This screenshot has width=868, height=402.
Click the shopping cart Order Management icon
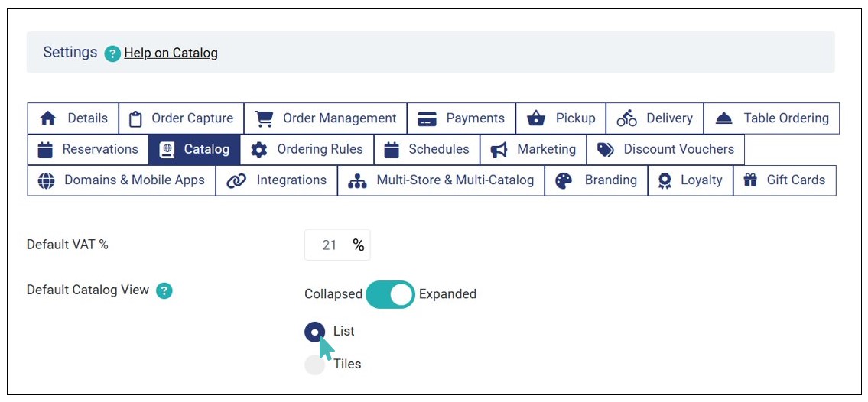click(264, 118)
